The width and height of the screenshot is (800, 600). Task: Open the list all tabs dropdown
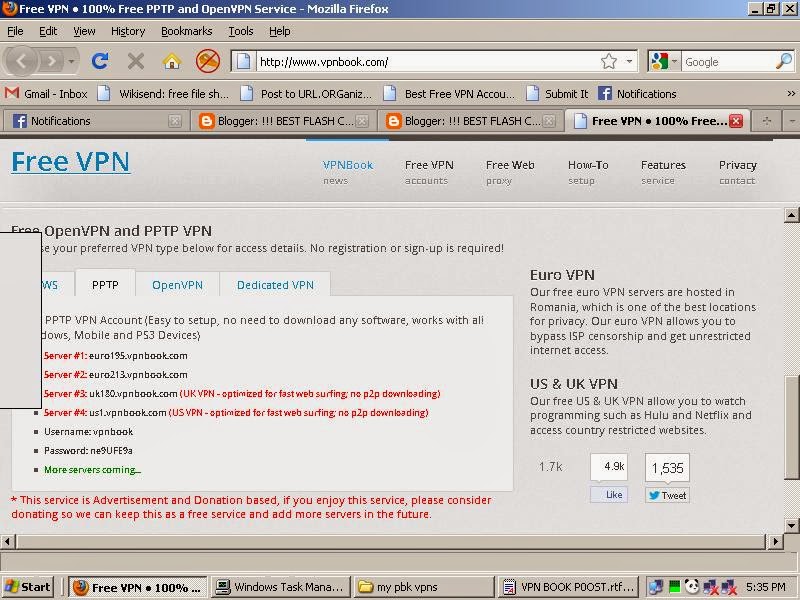pyautogui.click(x=792, y=121)
